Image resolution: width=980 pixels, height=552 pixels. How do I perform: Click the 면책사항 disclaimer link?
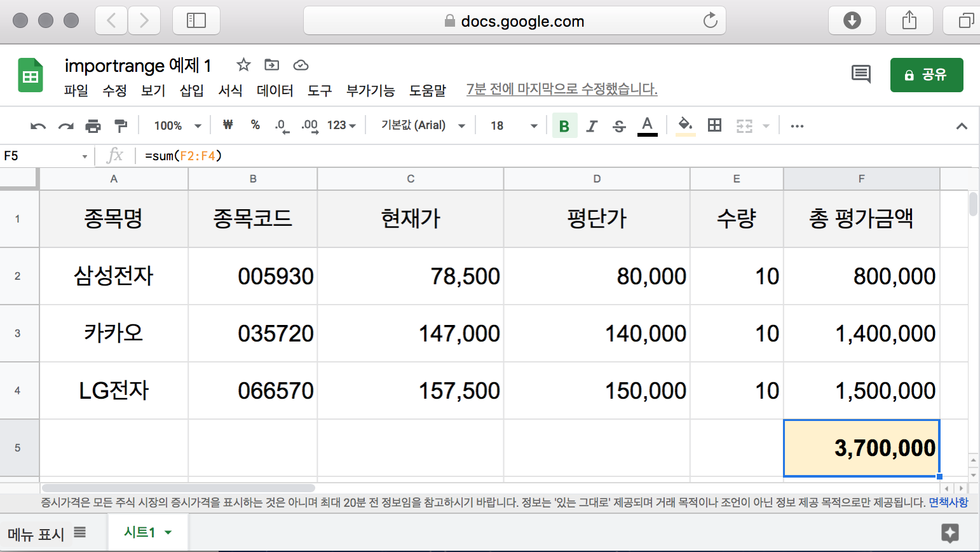(948, 502)
